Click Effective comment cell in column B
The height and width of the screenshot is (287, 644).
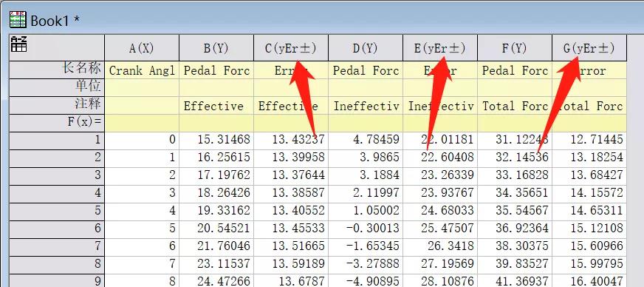coord(216,106)
